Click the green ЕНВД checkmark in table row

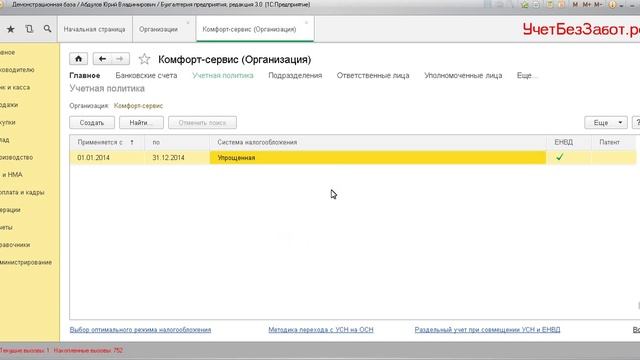click(x=560, y=157)
